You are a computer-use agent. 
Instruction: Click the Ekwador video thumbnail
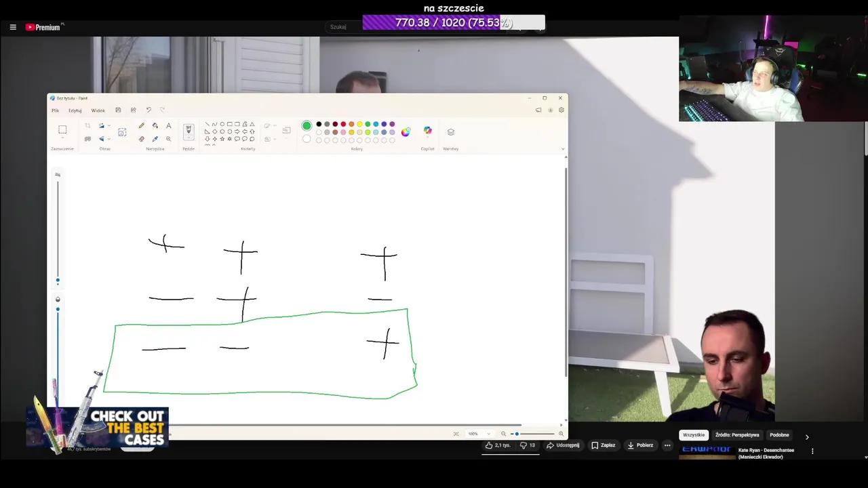(x=707, y=453)
